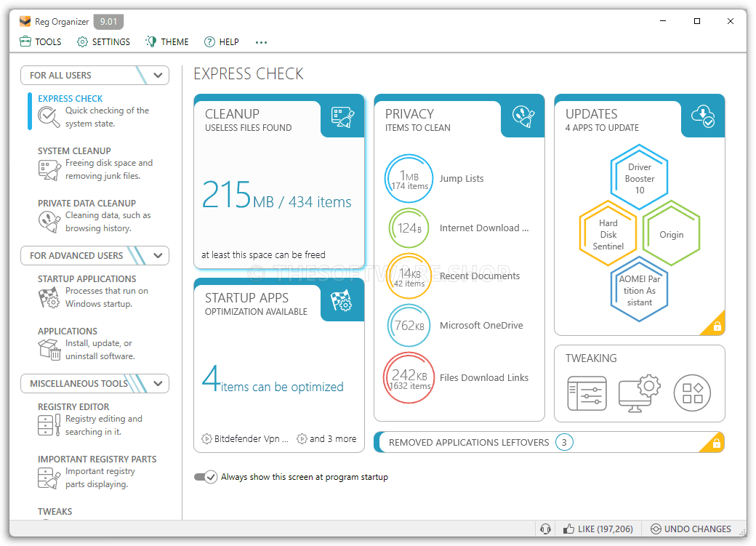Open the Tools menu

[x=41, y=42]
